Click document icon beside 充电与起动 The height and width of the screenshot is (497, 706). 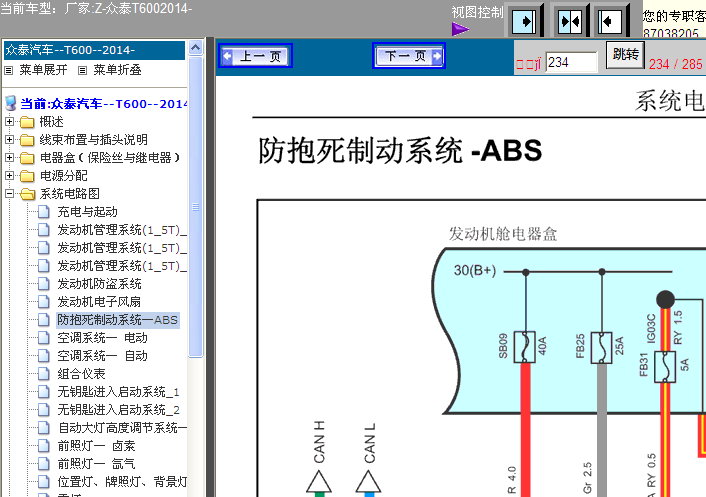coord(44,212)
